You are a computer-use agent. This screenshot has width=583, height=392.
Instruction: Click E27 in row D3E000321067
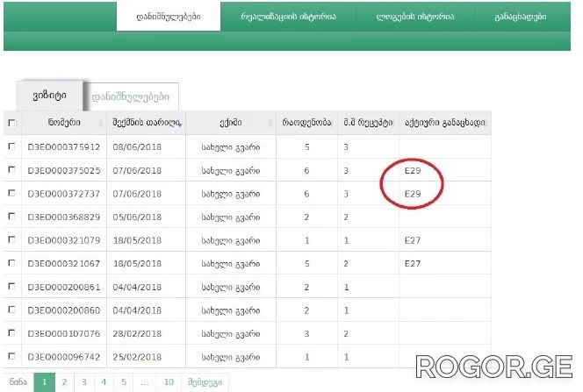tap(413, 264)
